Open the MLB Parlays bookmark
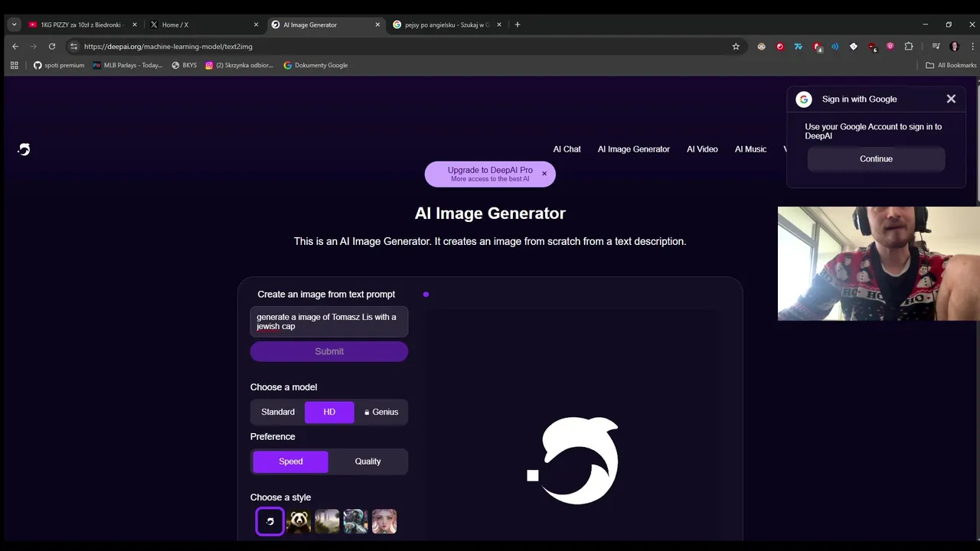Screen dimensions: 980x551 pyautogui.click(x=128, y=65)
